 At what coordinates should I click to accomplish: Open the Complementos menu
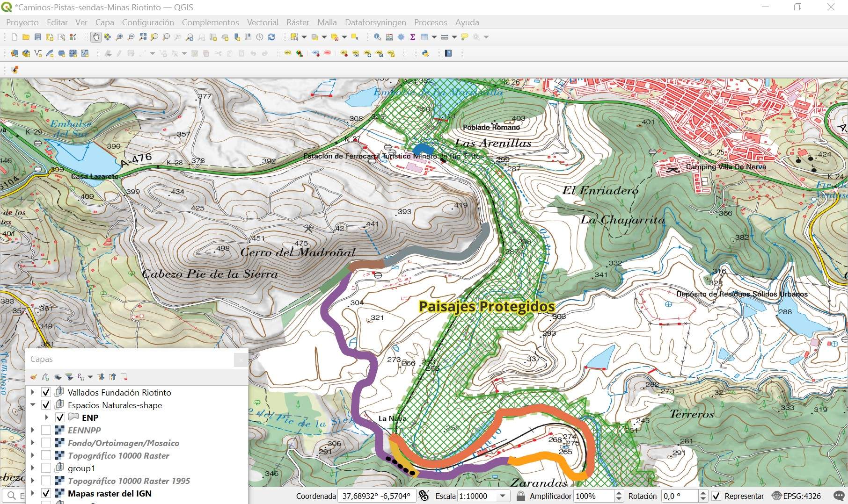click(210, 22)
